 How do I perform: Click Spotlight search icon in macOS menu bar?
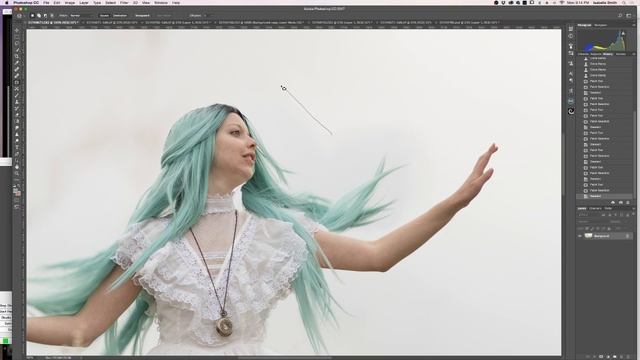click(x=624, y=2)
